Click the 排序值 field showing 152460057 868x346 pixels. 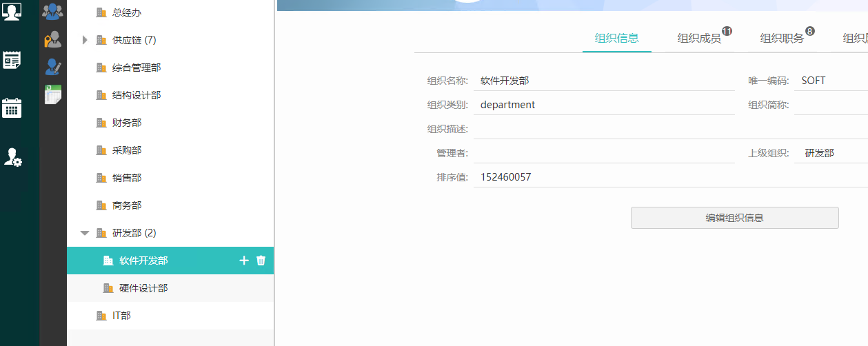670,177
